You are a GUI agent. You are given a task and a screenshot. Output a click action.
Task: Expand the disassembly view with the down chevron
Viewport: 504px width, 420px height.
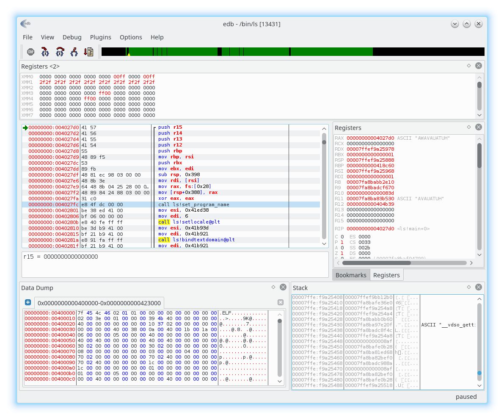324,243
